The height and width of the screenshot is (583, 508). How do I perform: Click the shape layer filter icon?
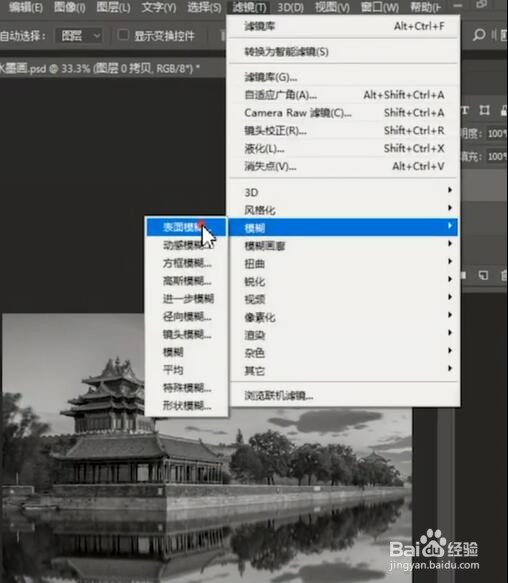pos(484,110)
